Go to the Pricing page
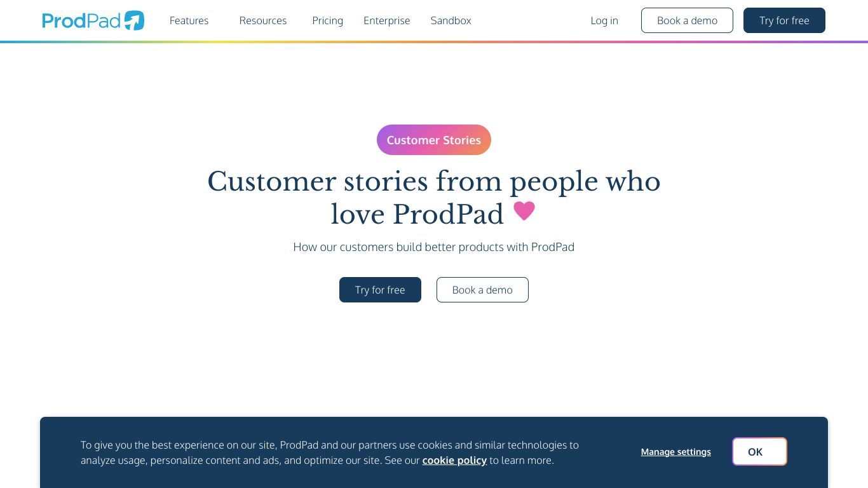This screenshot has height=488, width=868. [x=327, y=20]
